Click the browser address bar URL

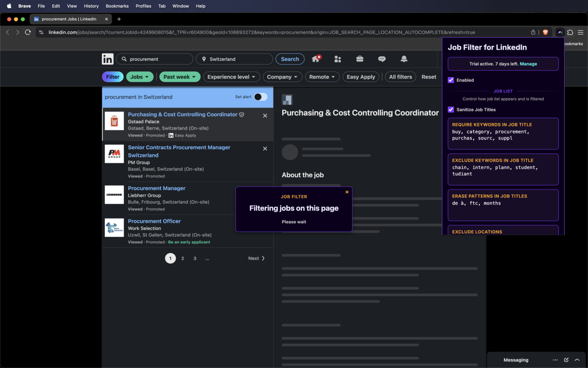pyautogui.click(x=262, y=32)
